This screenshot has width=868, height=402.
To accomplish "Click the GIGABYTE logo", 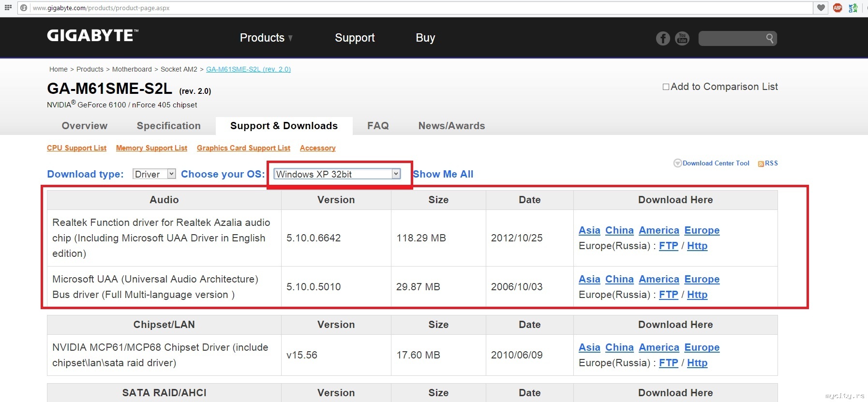I will tap(92, 36).
